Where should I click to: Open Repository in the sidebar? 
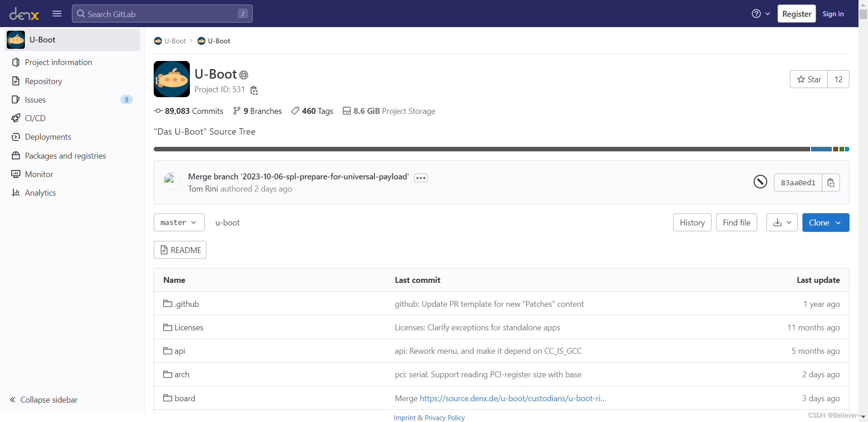pyautogui.click(x=43, y=81)
